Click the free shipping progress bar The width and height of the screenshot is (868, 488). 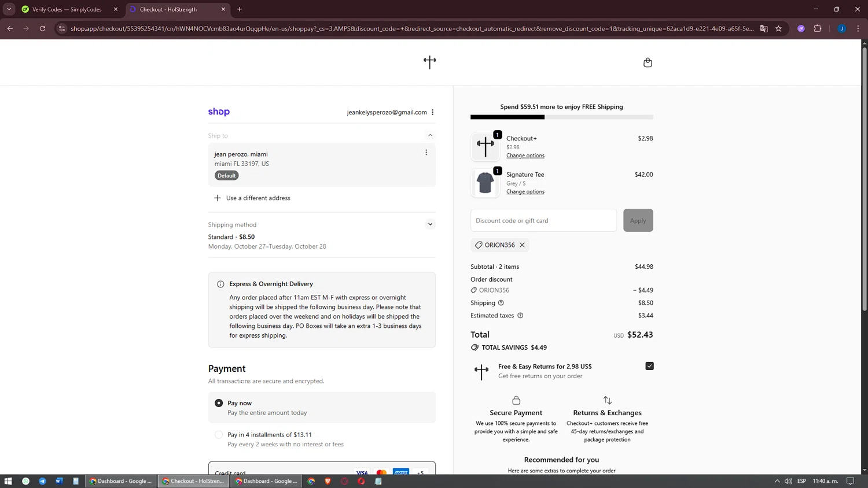click(x=561, y=117)
